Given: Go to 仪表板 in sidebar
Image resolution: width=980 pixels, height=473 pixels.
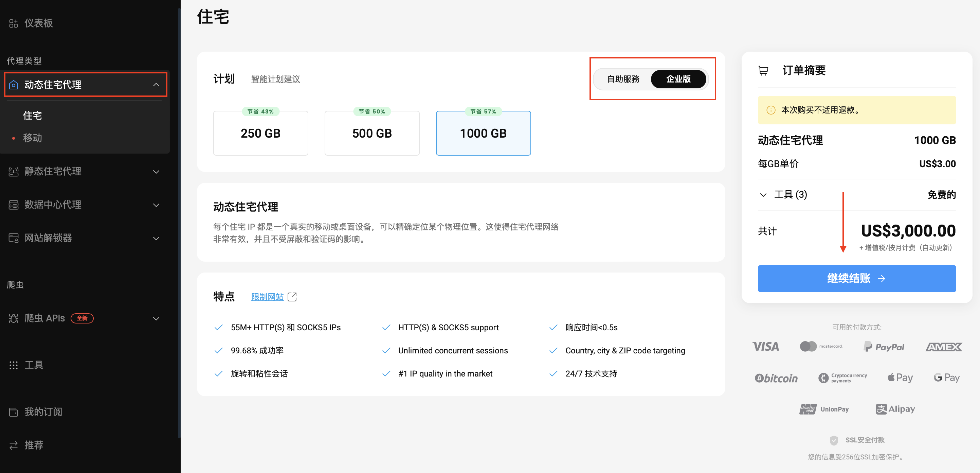Looking at the screenshot, I should click(38, 23).
